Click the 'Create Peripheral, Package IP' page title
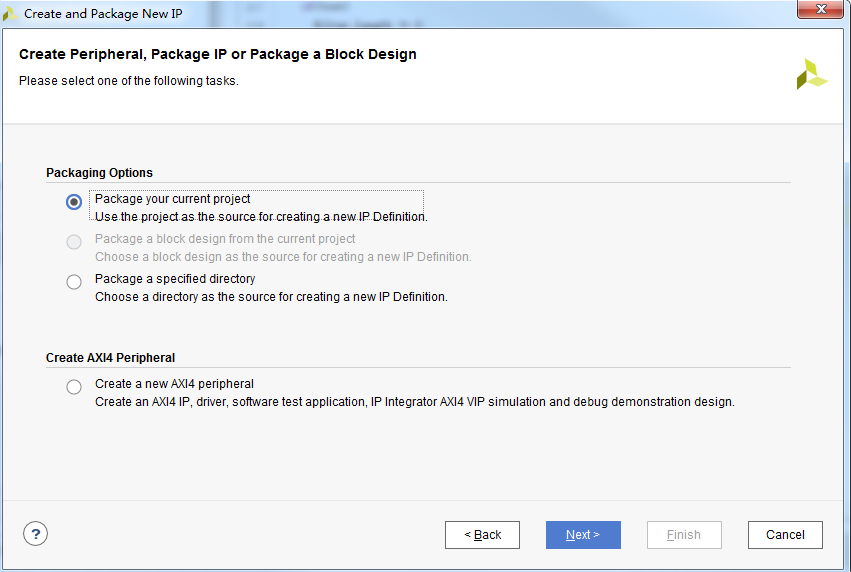The width and height of the screenshot is (851, 572). click(218, 54)
